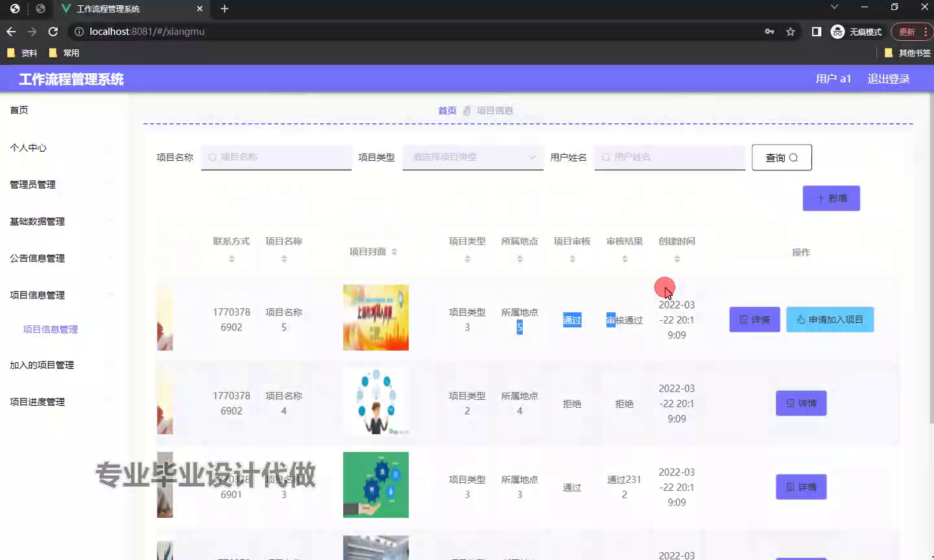934x560 pixels.
Task: Sort by 所属地点 column
Action: (x=520, y=259)
